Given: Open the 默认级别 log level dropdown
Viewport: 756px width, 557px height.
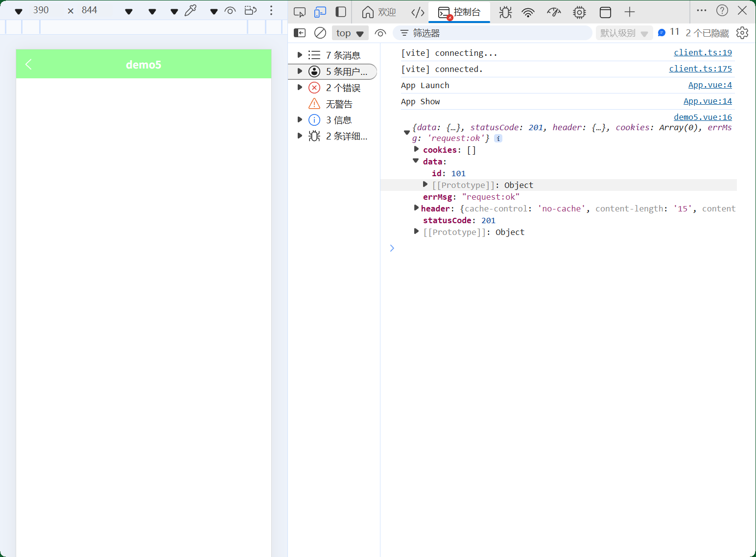Looking at the screenshot, I should tap(624, 33).
